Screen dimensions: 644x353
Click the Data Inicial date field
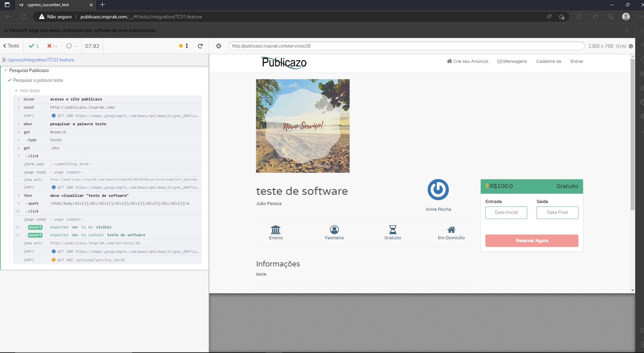click(x=506, y=212)
